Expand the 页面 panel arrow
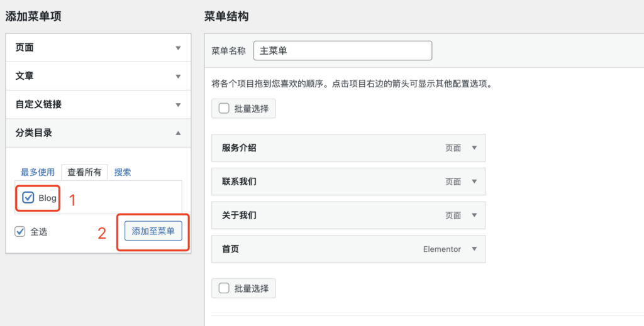 178,48
